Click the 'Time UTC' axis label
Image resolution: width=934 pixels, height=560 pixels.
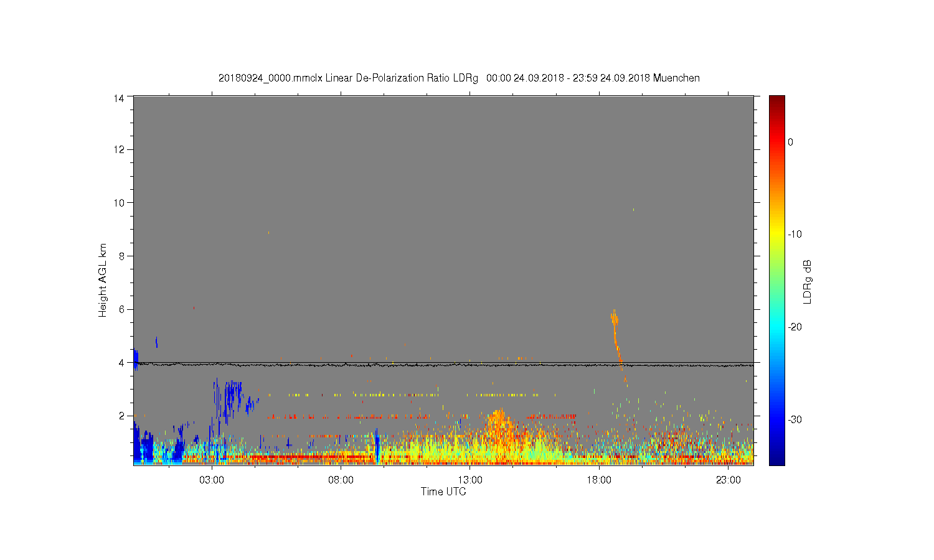(x=443, y=492)
